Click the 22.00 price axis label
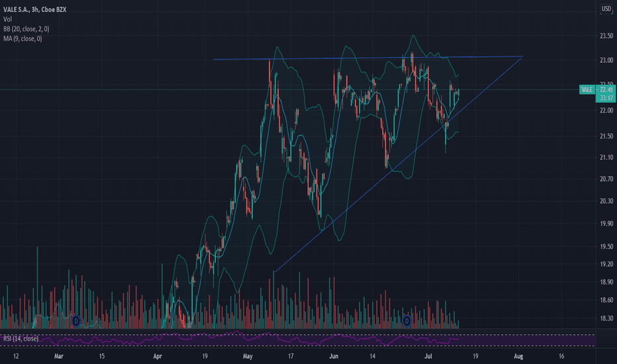 coord(606,111)
